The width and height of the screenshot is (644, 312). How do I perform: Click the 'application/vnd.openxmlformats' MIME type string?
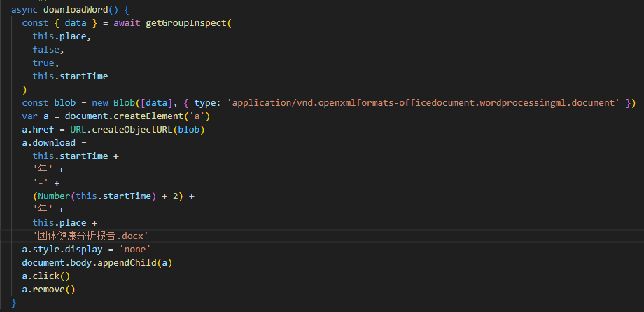coord(423,103)
